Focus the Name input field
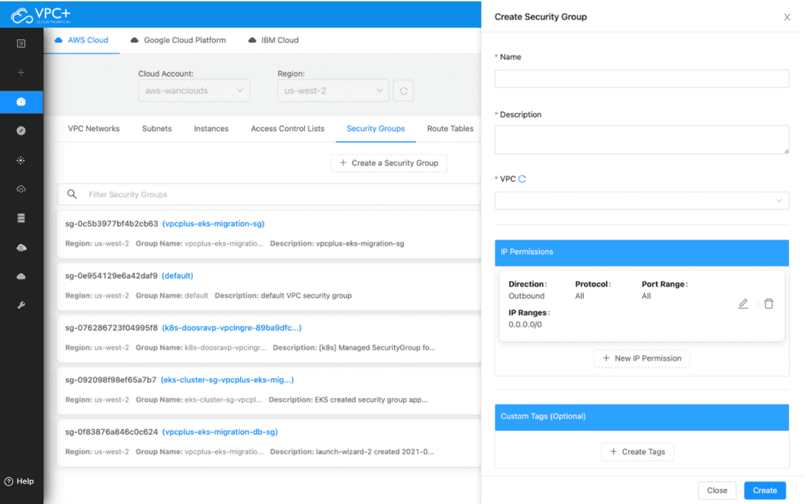Screen dimensions: 812x504 [x=641, y=78]
